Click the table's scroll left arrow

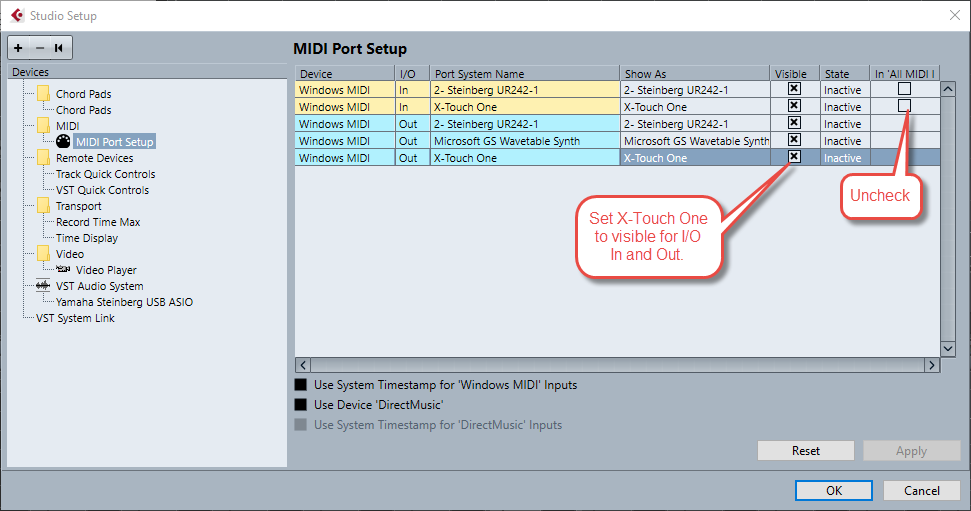click(x=303, y=365)
